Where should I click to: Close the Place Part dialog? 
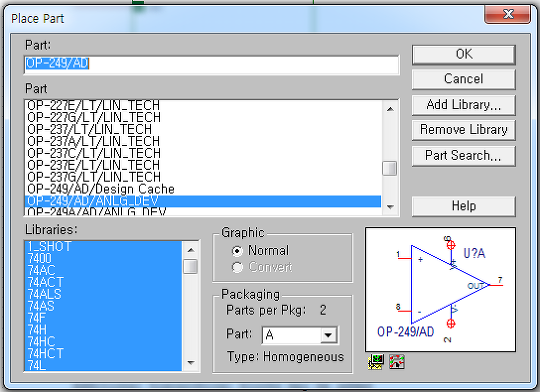point(508,14)
